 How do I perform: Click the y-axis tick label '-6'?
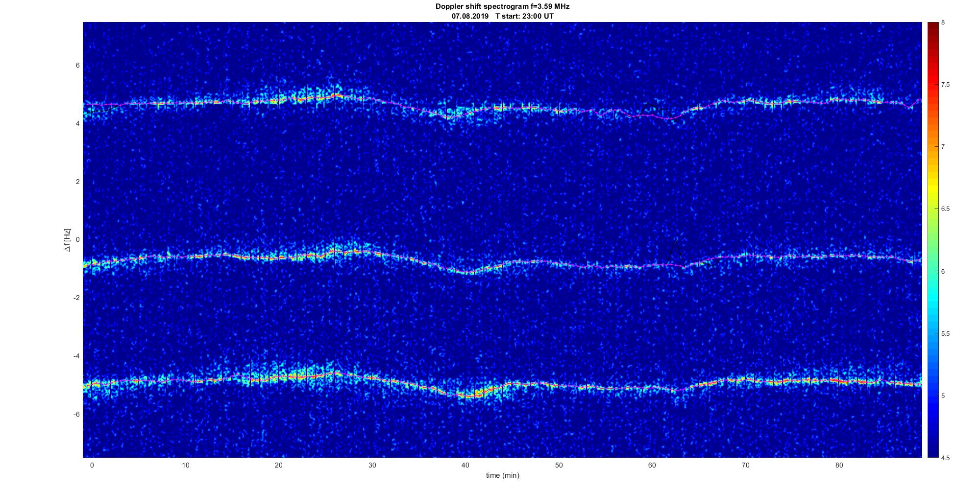[76, 414]
